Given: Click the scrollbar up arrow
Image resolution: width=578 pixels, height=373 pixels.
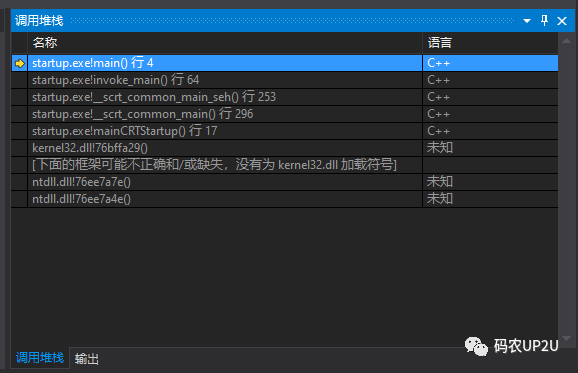Looking at the screenshot, I should coord(567,41).
